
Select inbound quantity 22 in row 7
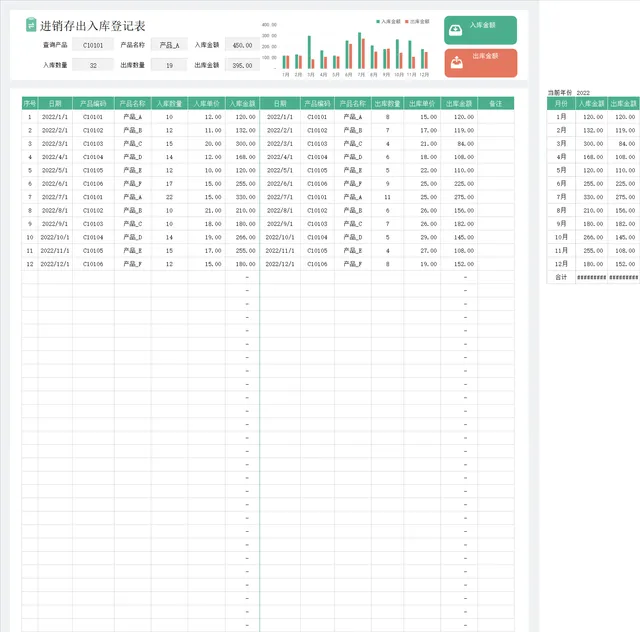[x=169, y=197]
